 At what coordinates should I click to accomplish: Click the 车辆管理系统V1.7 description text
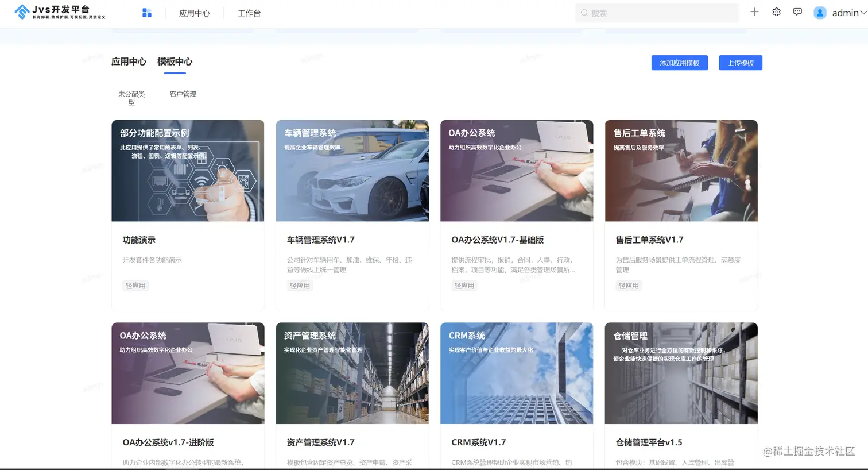point(350,265)
